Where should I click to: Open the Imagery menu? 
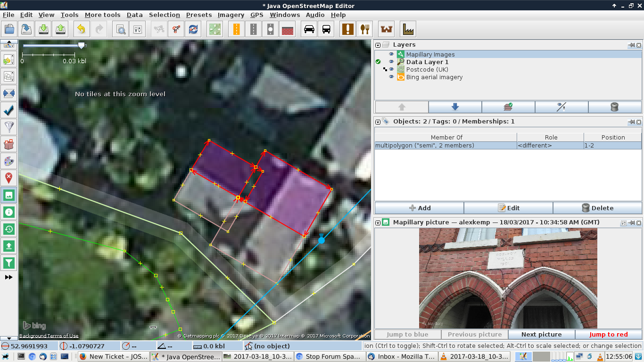(231, 15)
